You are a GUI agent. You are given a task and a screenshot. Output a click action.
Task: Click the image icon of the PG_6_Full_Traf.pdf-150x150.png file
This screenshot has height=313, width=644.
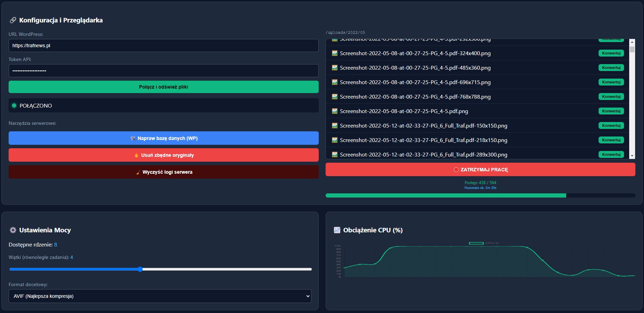pos(335,126)
